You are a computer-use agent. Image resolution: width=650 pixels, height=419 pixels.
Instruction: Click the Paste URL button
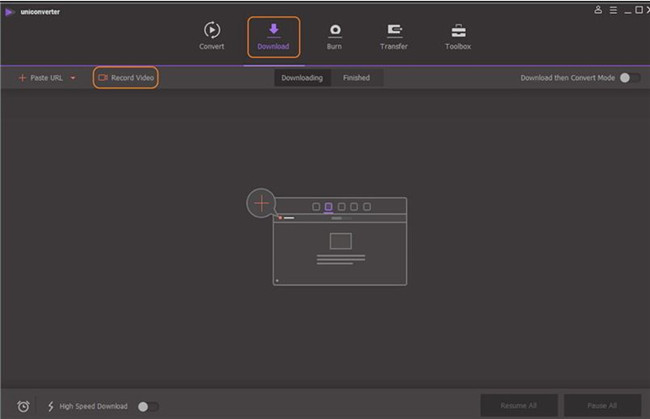pos(40,77)
